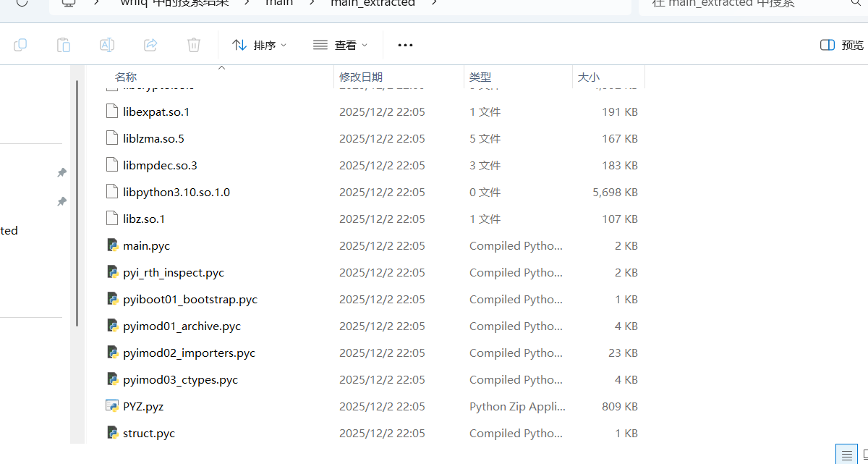Click file name libmpdec.so.3

(x=160, y=165)
